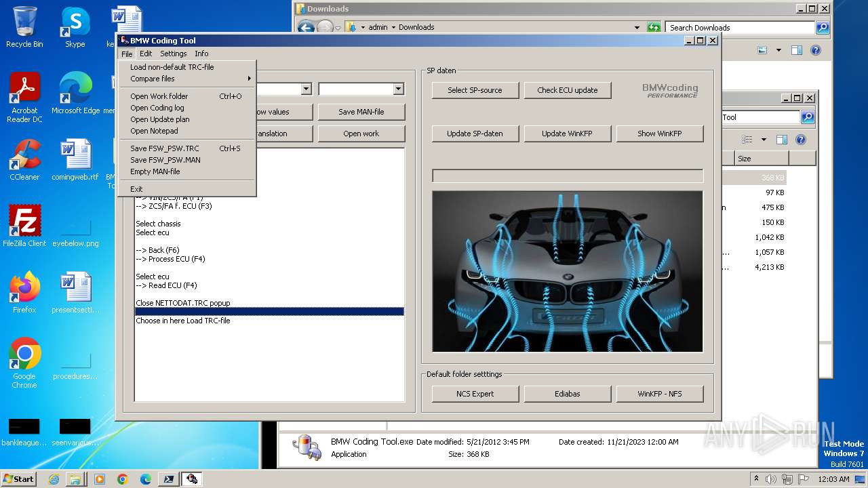Launch Microsoft Edge desktop shortcut
868x488 pixels.
[75, 94]
